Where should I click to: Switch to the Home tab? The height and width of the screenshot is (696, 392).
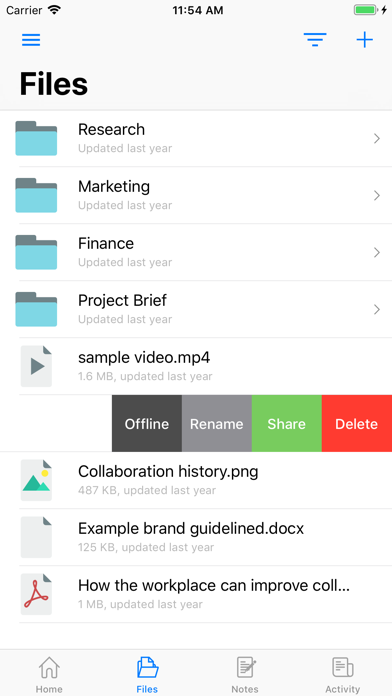click(x=49, y=675)
